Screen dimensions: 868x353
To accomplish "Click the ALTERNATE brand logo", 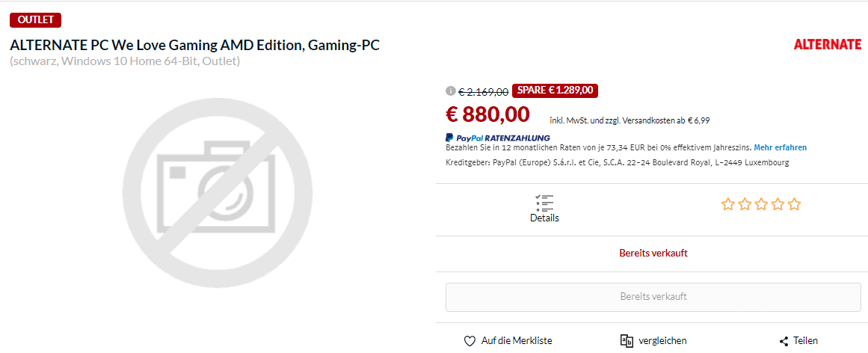I will click(x=827, y=45).
